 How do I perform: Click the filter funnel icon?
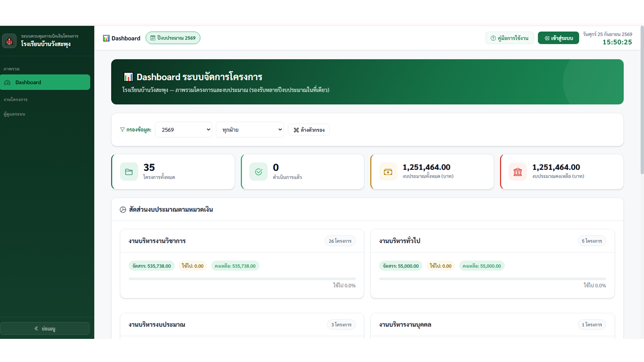[x=122, y=130]
